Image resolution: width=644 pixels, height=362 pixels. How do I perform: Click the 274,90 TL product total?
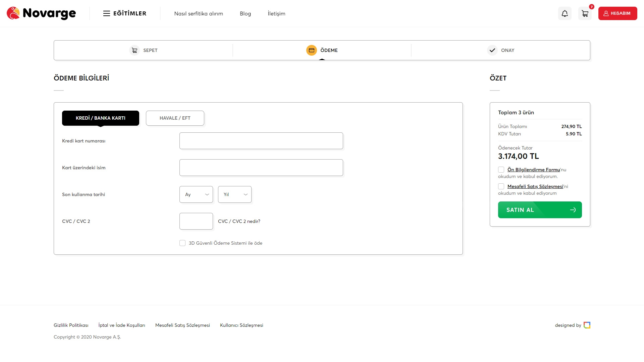pos(572,126)
